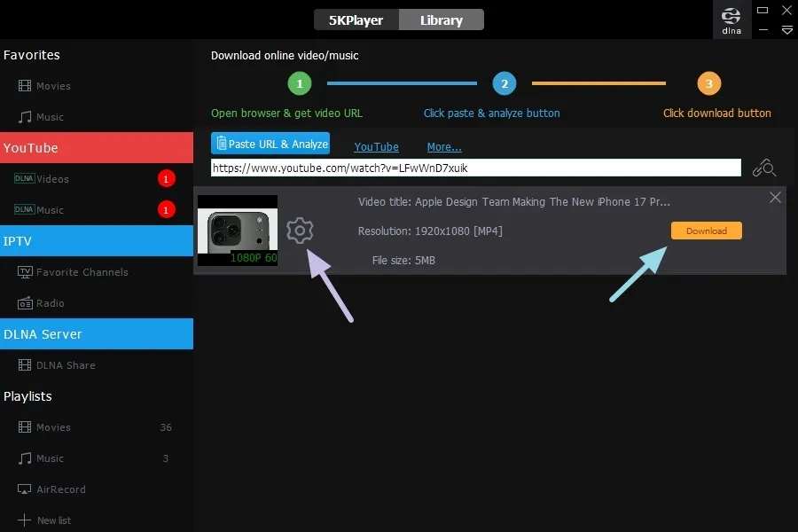Viewport: 798px width, 532px height.
Task: Open the More... link
Action: click(443, 147)
